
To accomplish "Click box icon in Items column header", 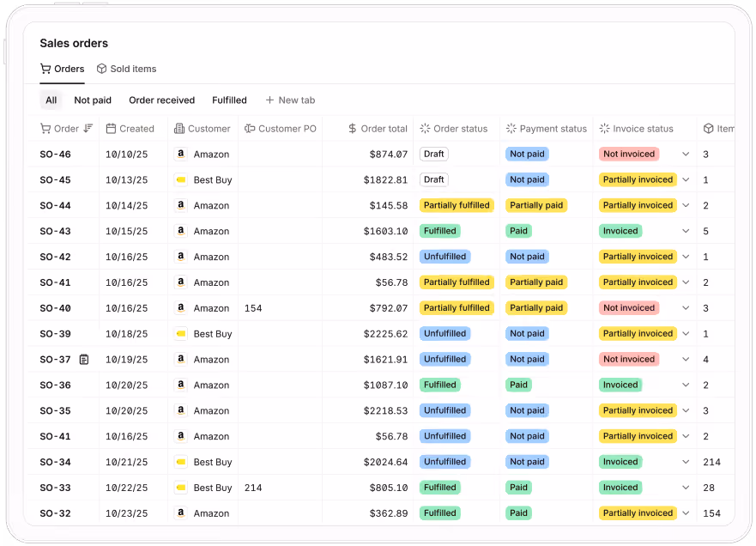I will pos(708,128).
